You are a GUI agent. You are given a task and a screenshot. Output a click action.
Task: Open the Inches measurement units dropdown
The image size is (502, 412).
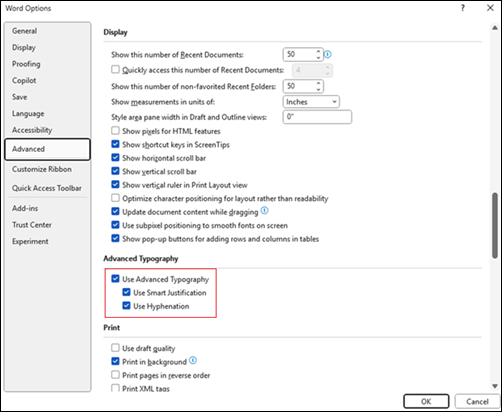point(311,102)
